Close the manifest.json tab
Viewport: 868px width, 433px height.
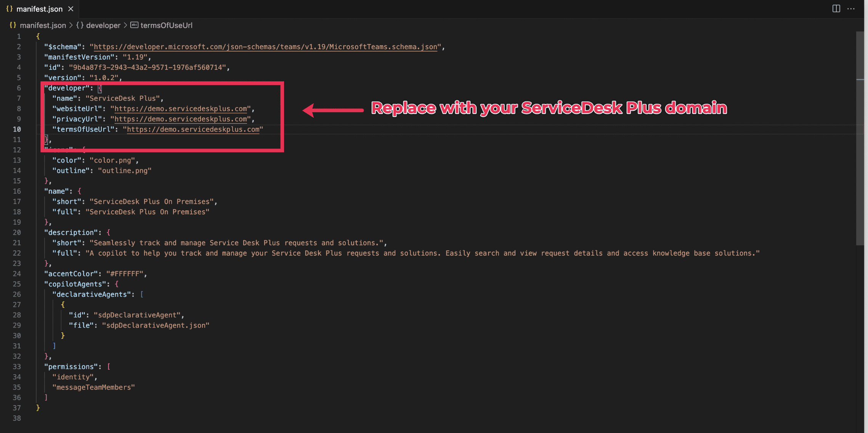pyautogui.click(x=71, y=9)
